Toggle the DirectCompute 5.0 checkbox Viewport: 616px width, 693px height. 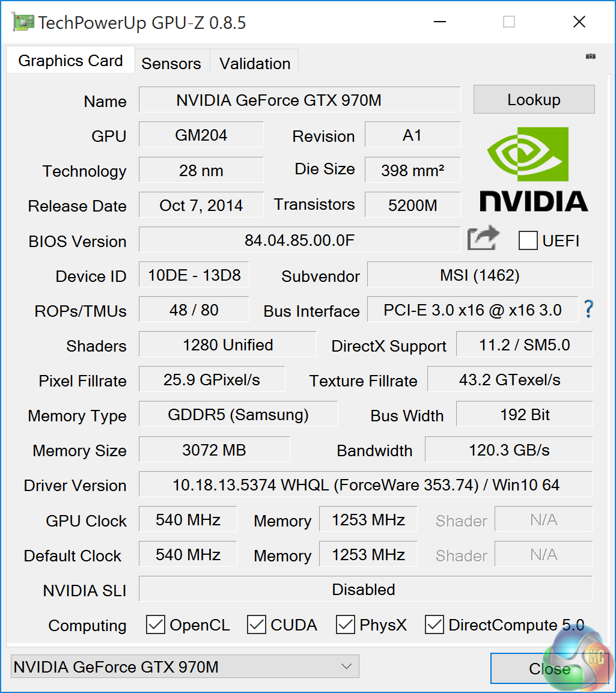435,625
